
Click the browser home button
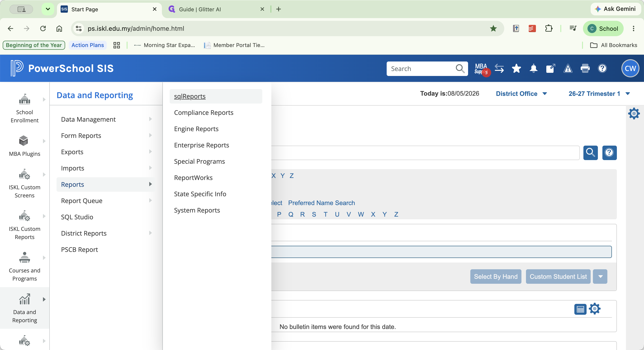tap(59, 28)
